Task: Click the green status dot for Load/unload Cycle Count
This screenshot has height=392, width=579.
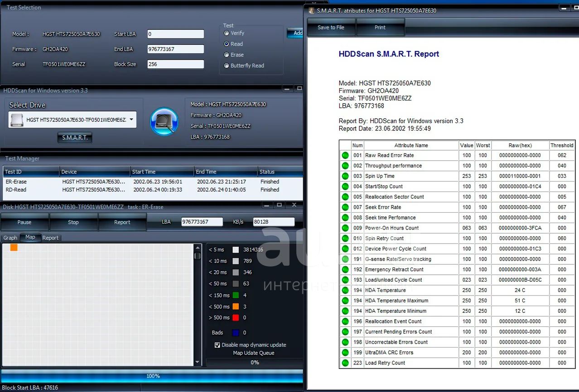Action: point(345,280)
